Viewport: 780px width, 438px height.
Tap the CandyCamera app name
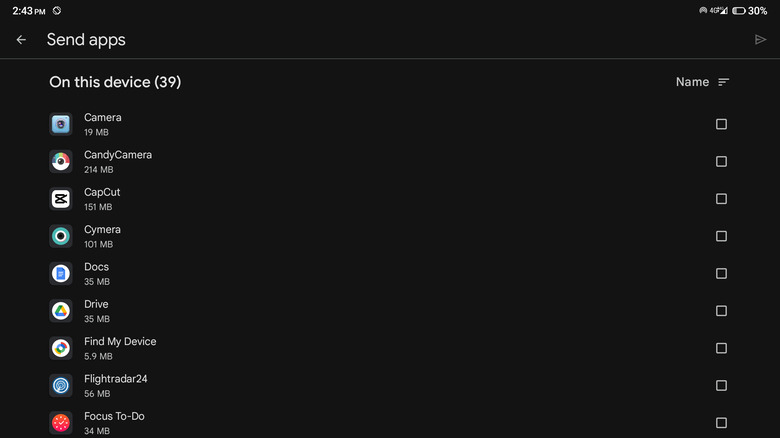click(x=118, y=155)
